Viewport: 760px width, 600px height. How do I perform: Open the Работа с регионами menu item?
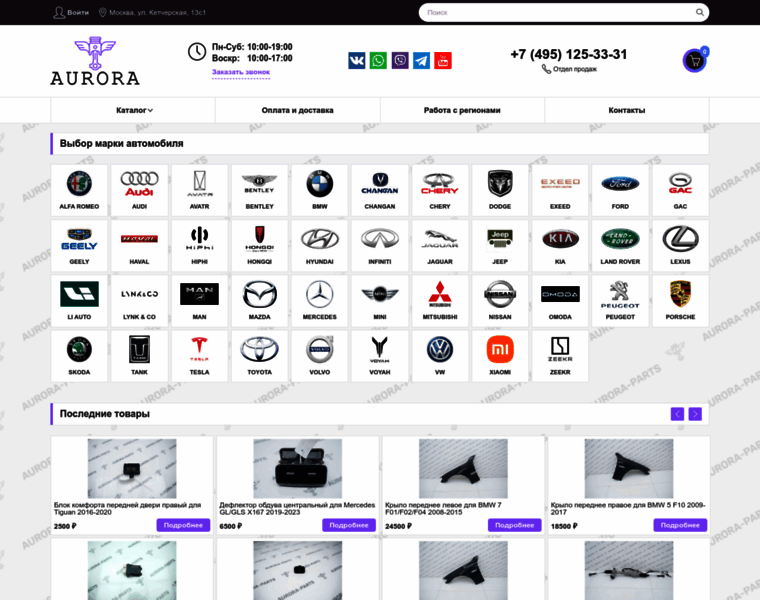462,110
